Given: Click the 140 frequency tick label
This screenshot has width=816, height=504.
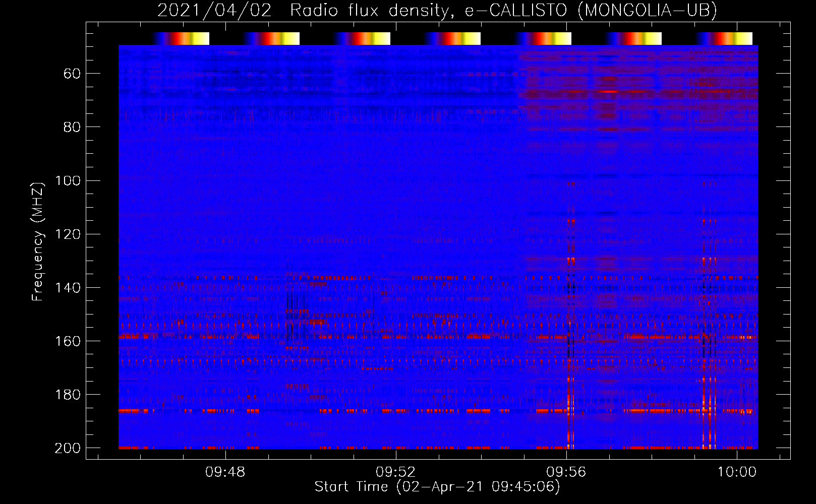Looking at the screenshot, I should point(68,287).
